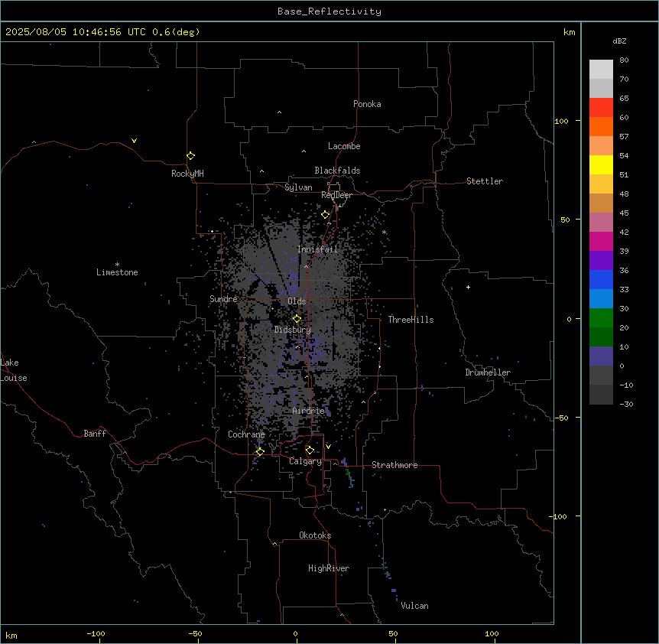Click the Airdrie label
The width and height of the screenshot is (659, 644).
tap(309, 411)
